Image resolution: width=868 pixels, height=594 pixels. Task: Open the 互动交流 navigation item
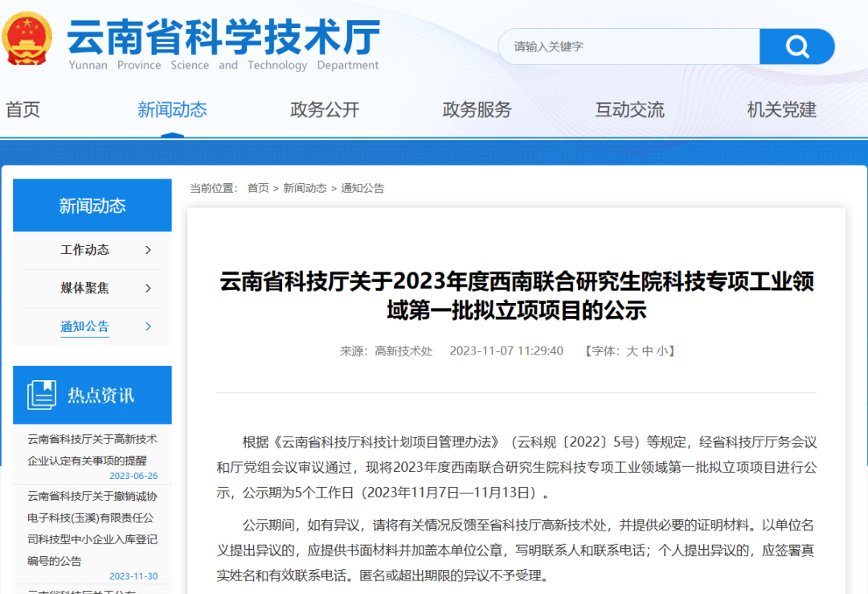click(x=629, y=110)
